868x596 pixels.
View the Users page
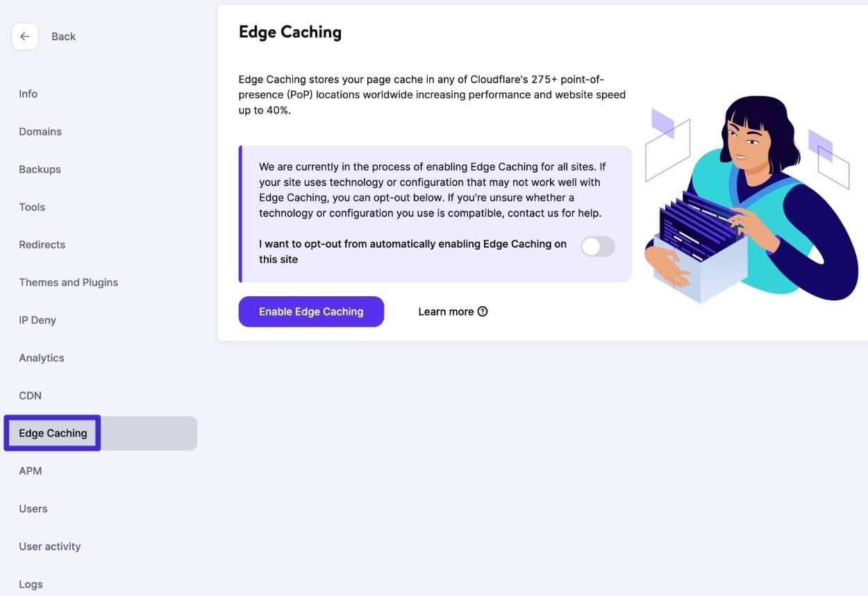(x=33, y=508)
